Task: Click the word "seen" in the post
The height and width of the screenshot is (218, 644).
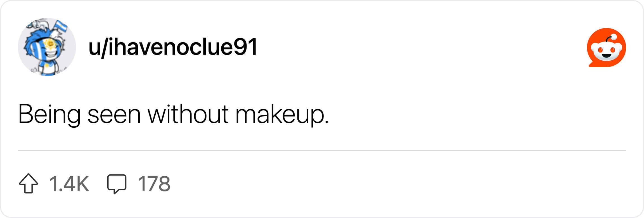Action: coord(114,114)
